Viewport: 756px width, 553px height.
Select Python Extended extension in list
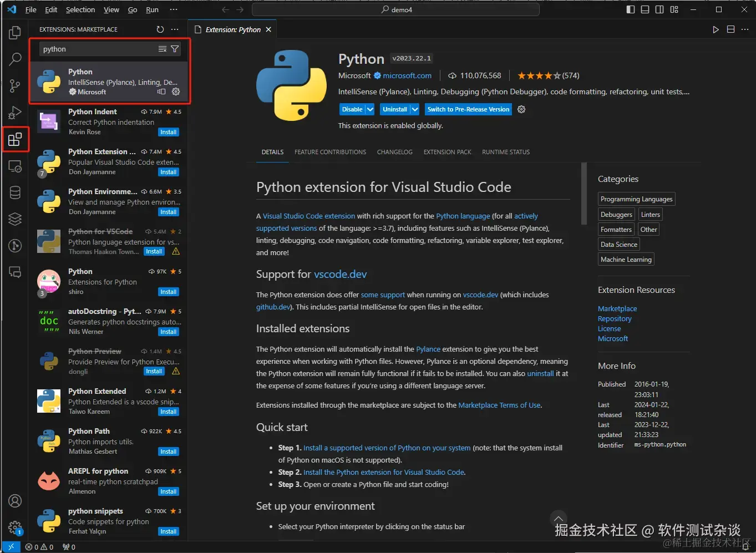pyautogui.click(x=109, y=401)
